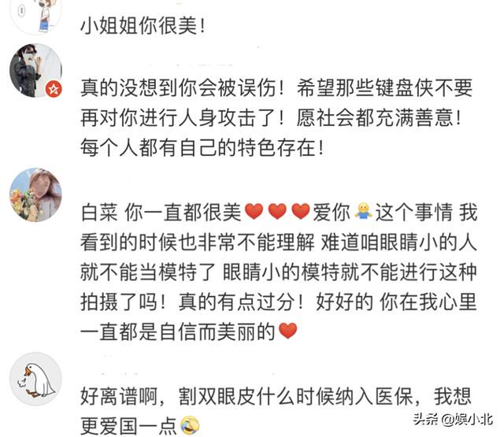Viewport: 504px width, 437px height.
Task: Tap the red verified badge on avatar
Action: pos(54,89)
